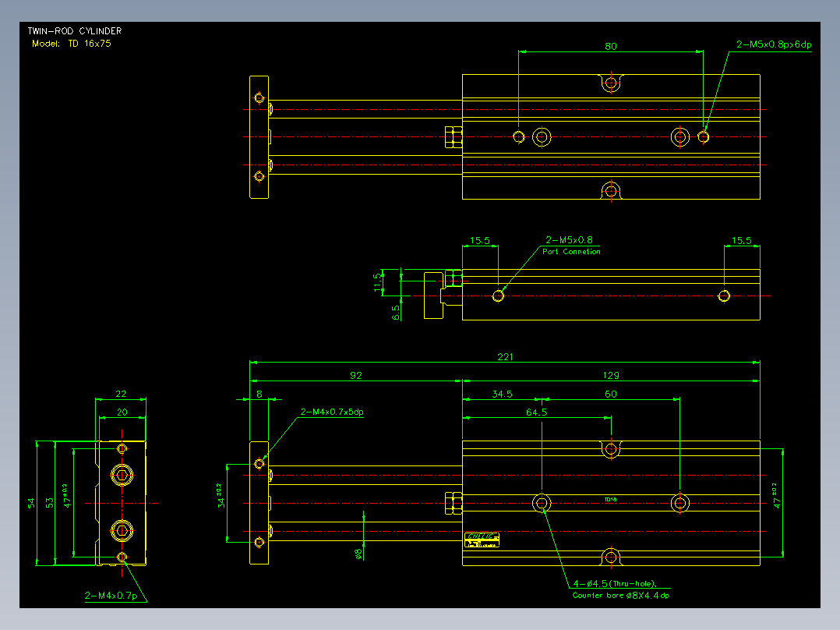Select the 2-M4x0.7p callout
The height and width of the screenshot is (630, 840).
pyautogui.click(x=111, y=596)
